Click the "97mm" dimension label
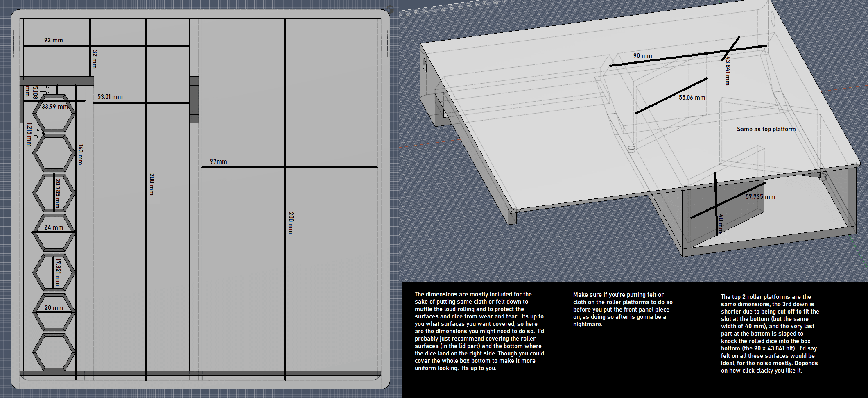Screen dimensions: 868x398 tap(219, 161)
